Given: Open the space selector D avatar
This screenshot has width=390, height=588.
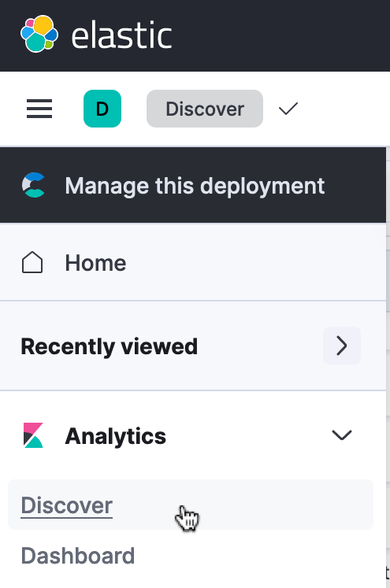Looking at the screenshot, I should coord(102,109).
